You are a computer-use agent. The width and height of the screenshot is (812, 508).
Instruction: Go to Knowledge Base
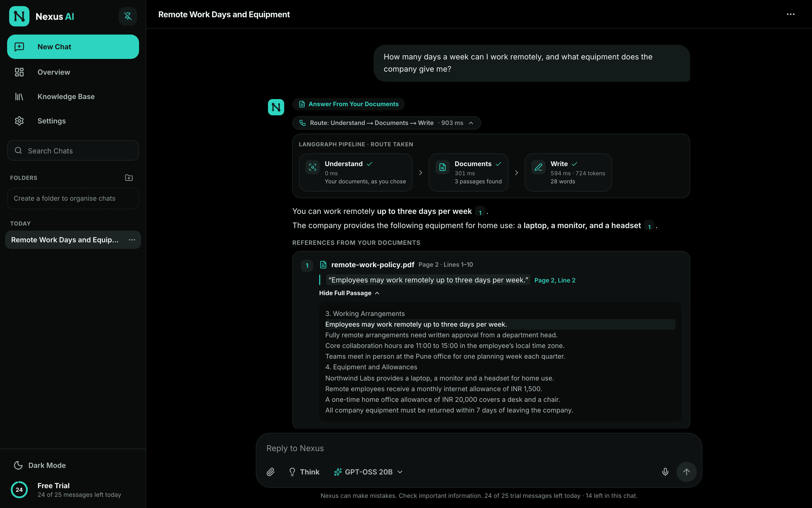(73, 97)
